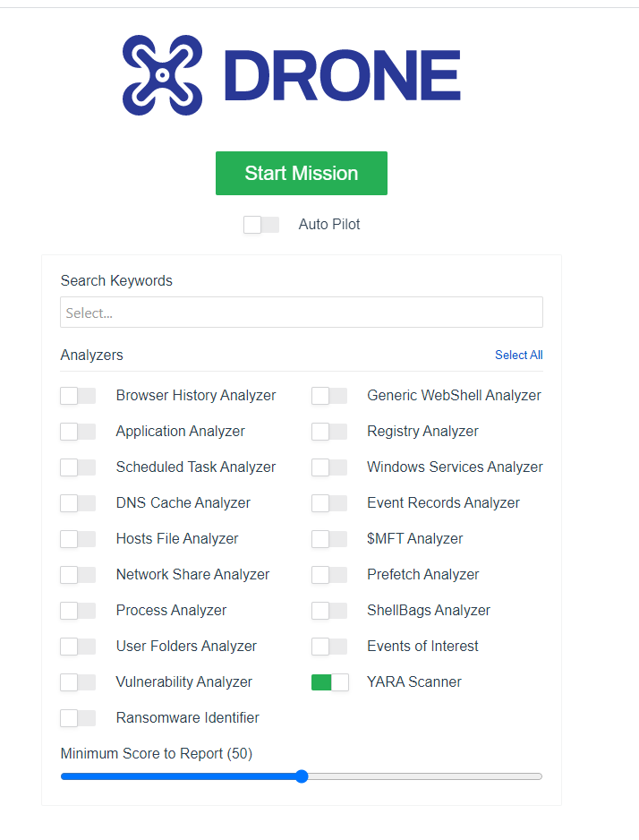The image size is (639, 840).
Task: Enable the Browser History Analyzer
Action: click(78, 395)
